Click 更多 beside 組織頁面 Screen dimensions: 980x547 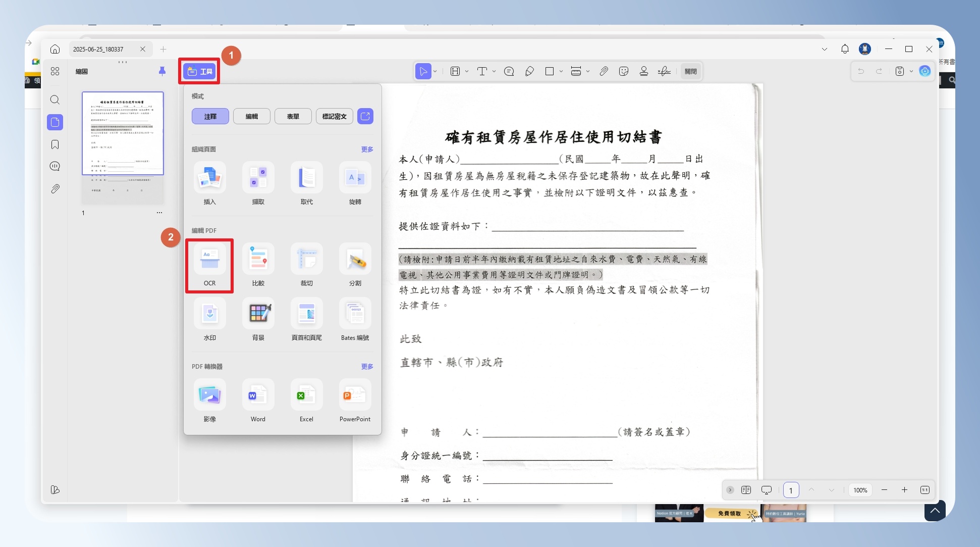tap(367, 149)
